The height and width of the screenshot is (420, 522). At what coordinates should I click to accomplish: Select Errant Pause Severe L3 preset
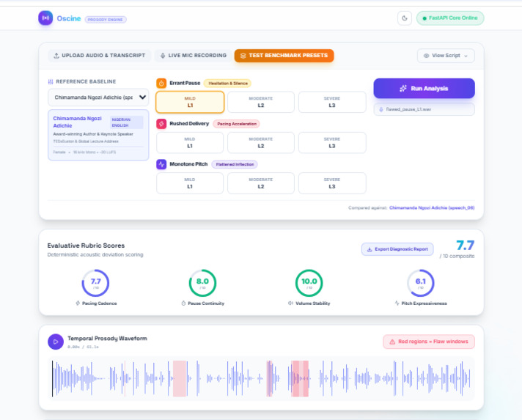coord(332,102)
